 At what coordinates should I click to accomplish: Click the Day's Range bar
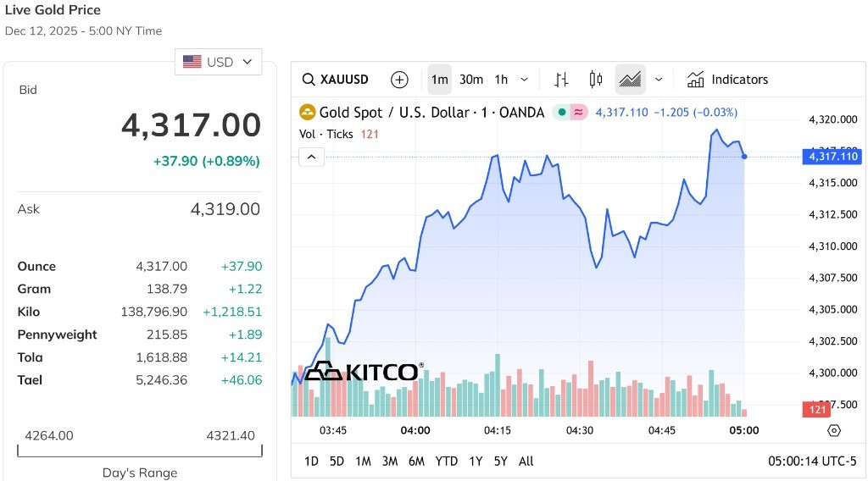pos(140,451)
